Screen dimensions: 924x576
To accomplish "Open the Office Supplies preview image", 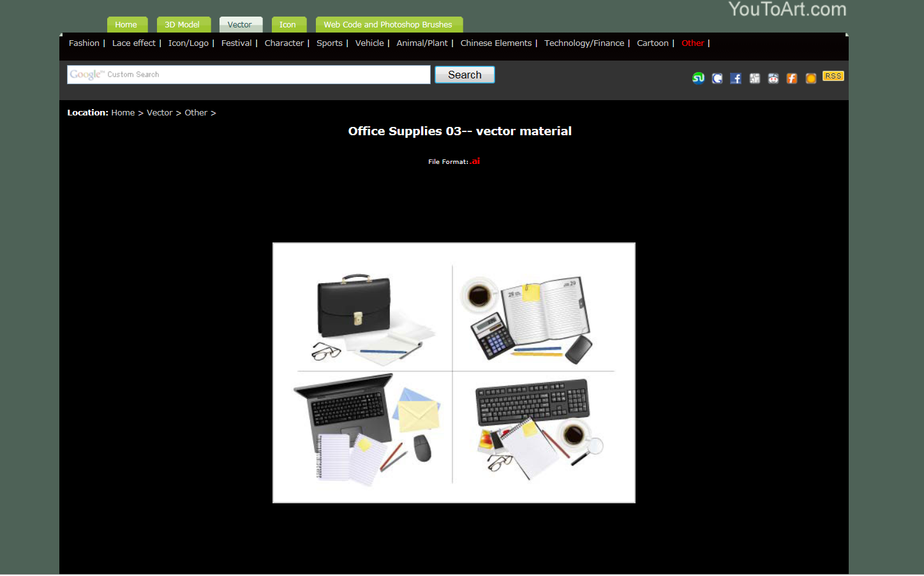I will 454,373.
